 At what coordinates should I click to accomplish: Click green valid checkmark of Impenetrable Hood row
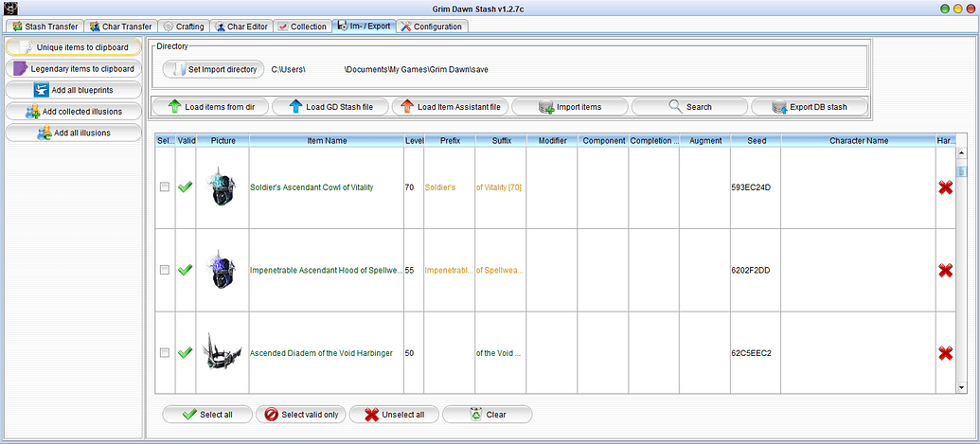pyautogui.click(x=185, y=270)
